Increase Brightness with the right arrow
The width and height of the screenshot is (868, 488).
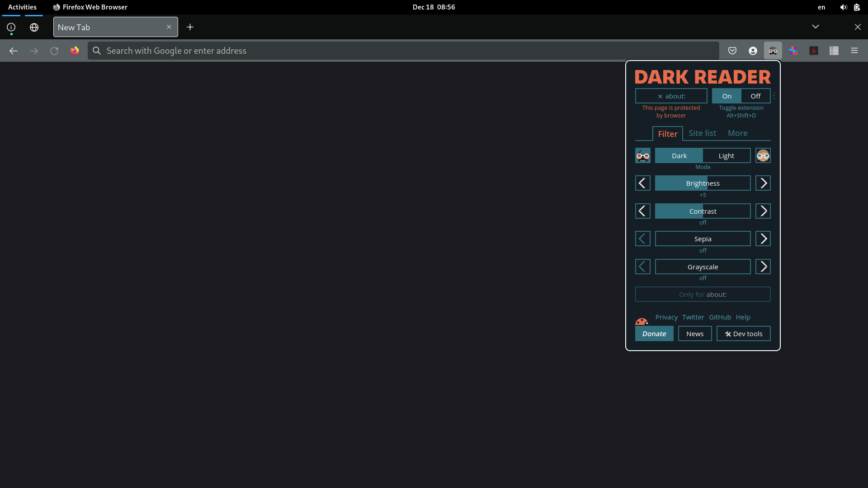coord(763,183)
